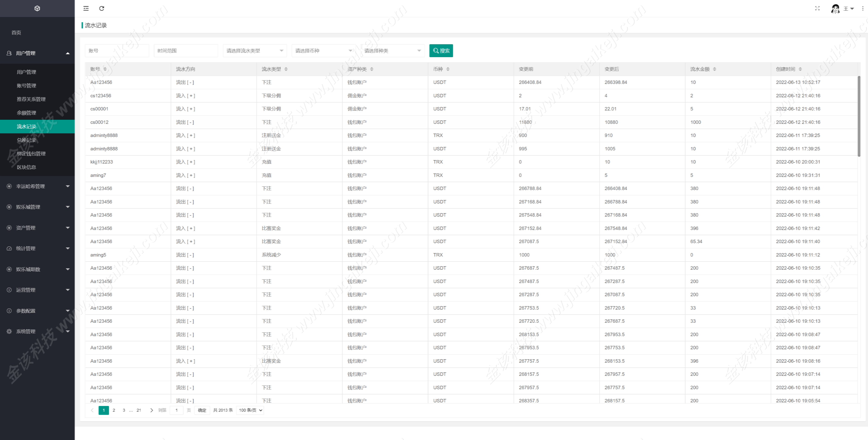Click the green 搜索 search button
This screenshot has height=440, width=868.
pos(441,51)
